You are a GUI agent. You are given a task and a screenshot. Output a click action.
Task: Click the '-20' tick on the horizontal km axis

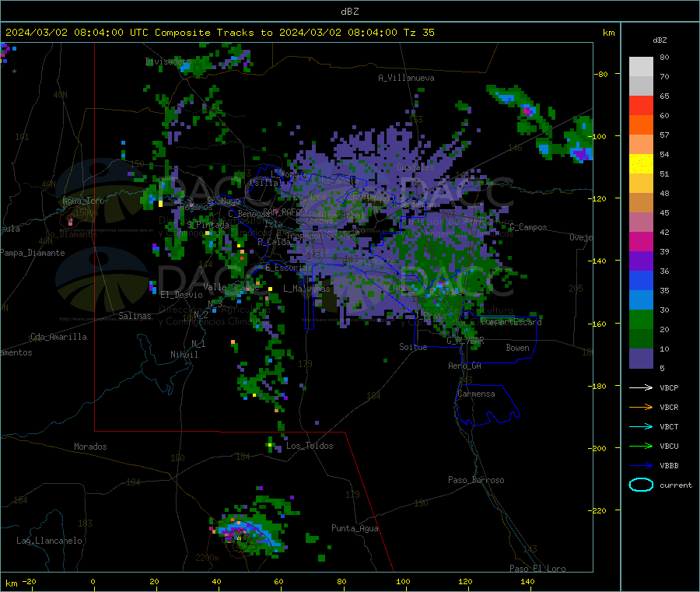click(x=30, y=581)
